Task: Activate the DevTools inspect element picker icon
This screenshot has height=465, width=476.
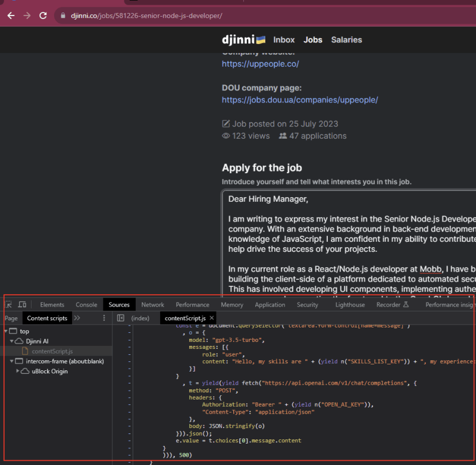Action: coord(8,304)
